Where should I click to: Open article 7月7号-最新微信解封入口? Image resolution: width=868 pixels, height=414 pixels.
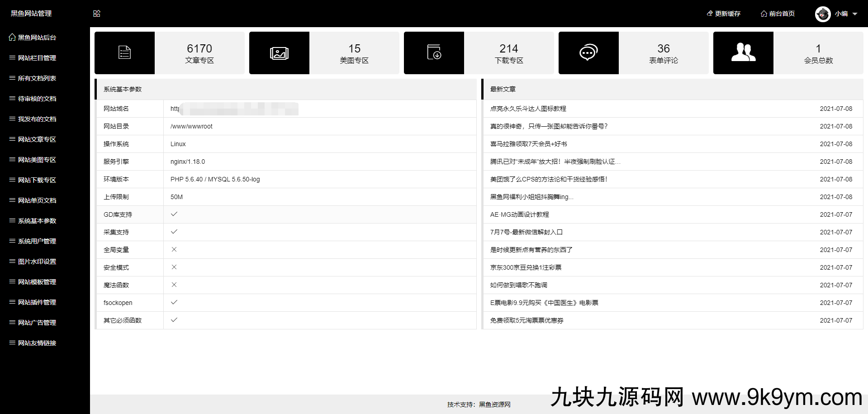[526, 232]
